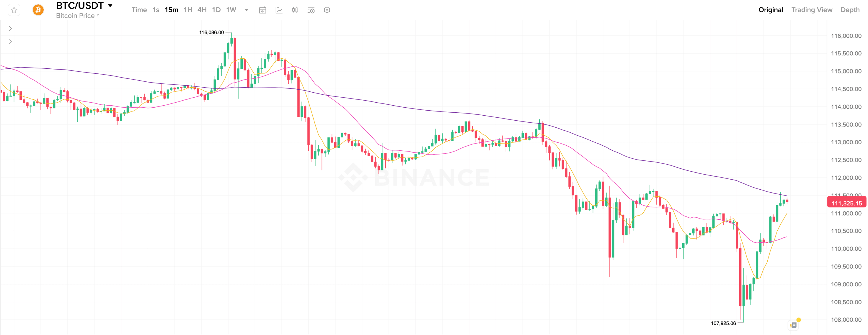This screenshot has height=335, width=868.
Task: Click the note icon with the yellow dot
Action: coord(794,325)
